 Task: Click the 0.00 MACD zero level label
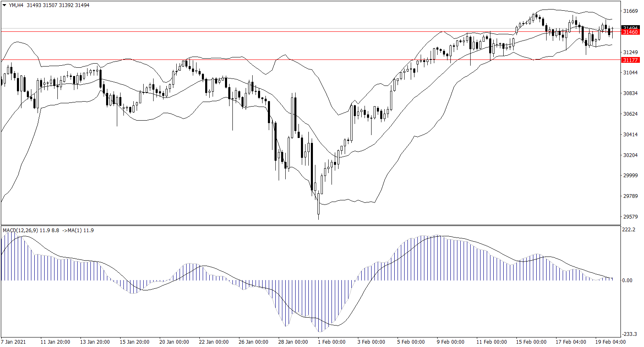tap(627, 280)
